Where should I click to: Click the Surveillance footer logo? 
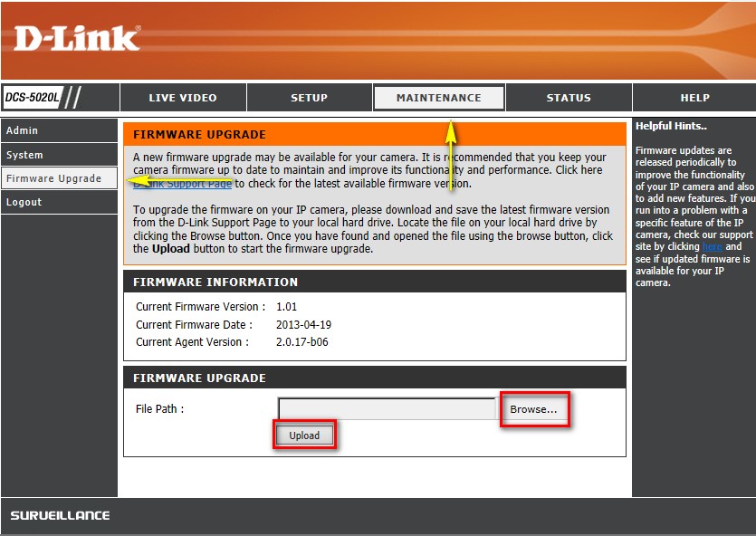click(x=61, y=515)
